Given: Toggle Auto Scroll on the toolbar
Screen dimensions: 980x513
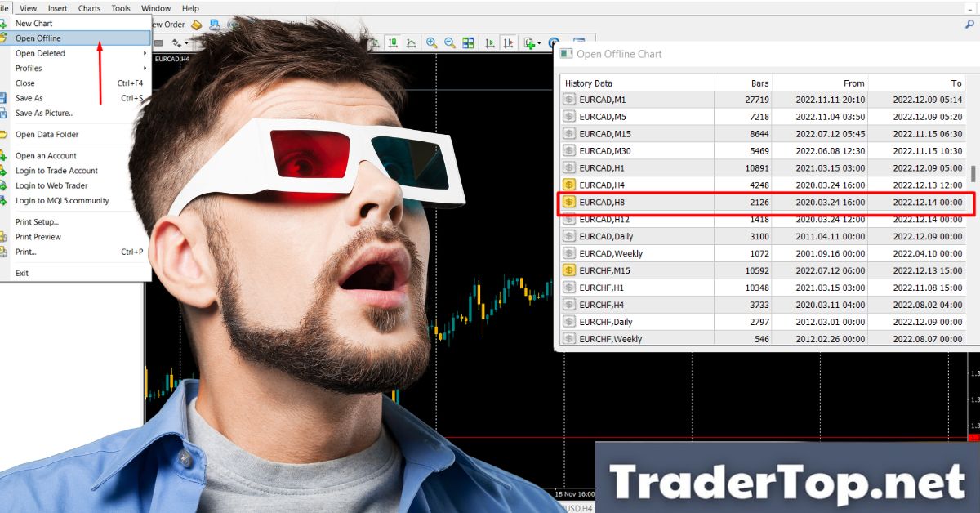Looking at the screenshot, I should [x=490, y=42].
